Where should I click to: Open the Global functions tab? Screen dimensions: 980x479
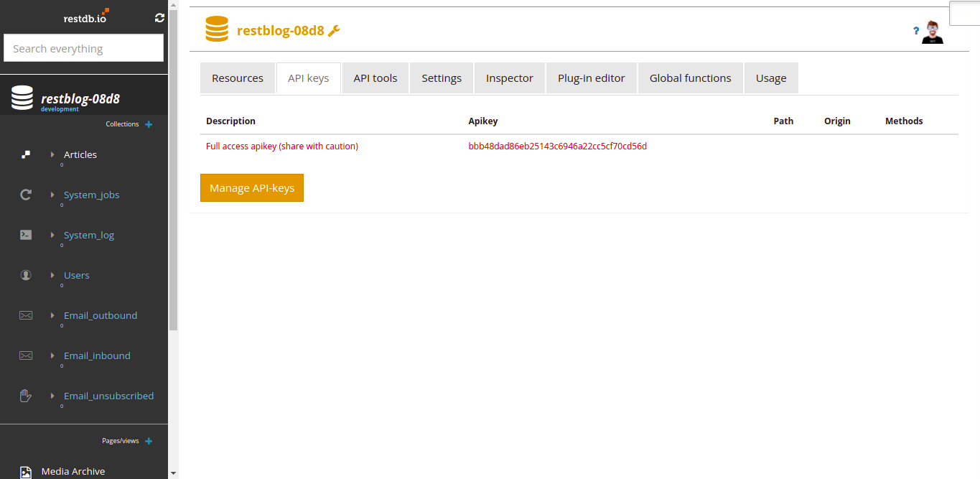691,78
